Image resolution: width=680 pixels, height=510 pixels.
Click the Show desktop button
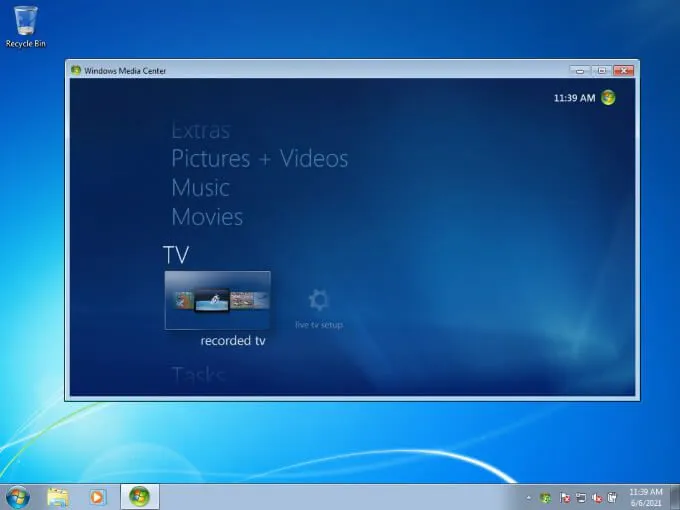(x=675, y=497)
